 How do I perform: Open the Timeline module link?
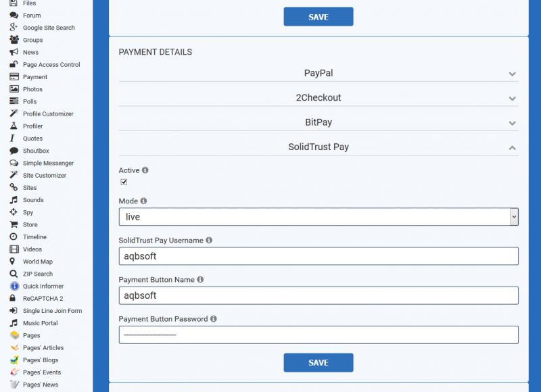click(x=34, y=237)
